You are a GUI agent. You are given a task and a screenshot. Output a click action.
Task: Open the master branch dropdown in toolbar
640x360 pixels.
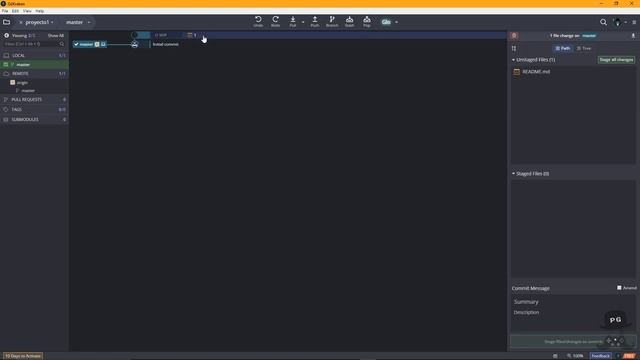tap(89, 22)
